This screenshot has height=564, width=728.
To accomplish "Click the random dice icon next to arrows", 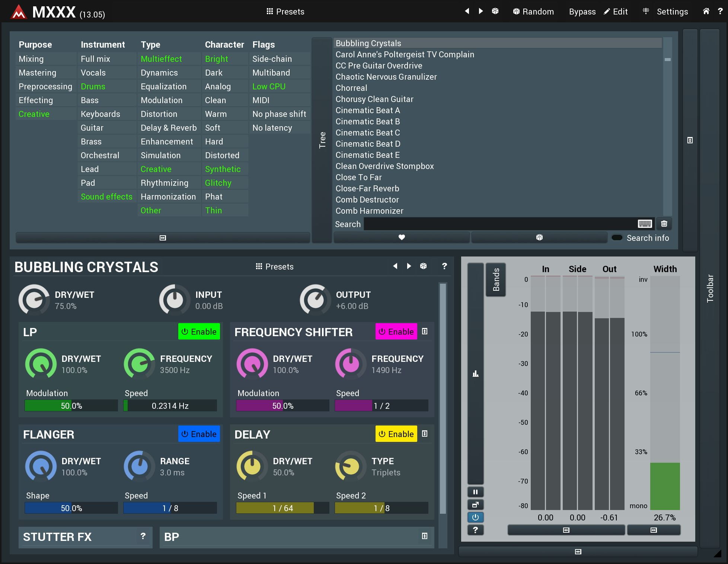I will [x=495, y=11].
